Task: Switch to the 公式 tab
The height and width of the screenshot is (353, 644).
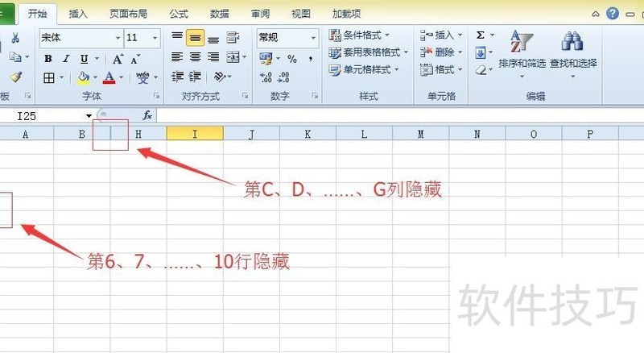Action: [x=179, y=14]
